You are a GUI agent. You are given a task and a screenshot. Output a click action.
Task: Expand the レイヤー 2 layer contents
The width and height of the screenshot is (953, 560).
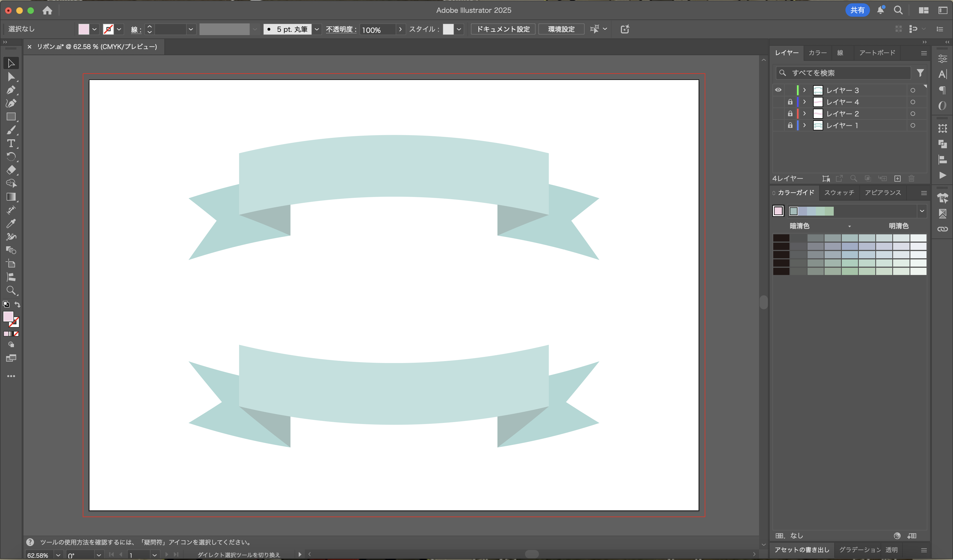(804, 113)
